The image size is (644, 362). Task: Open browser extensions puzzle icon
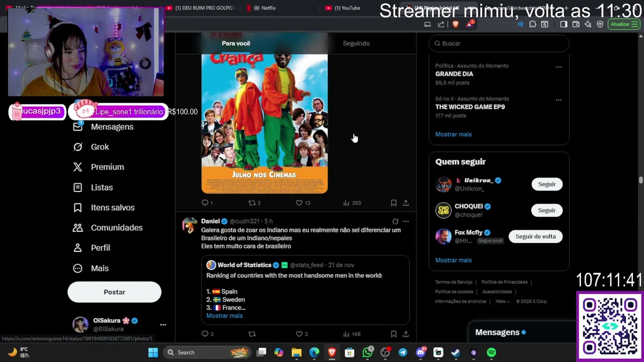coord(533,24)
